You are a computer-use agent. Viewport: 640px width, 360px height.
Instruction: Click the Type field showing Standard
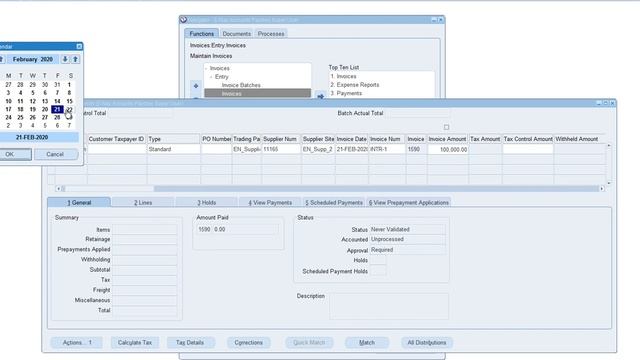tap(173, 149)
